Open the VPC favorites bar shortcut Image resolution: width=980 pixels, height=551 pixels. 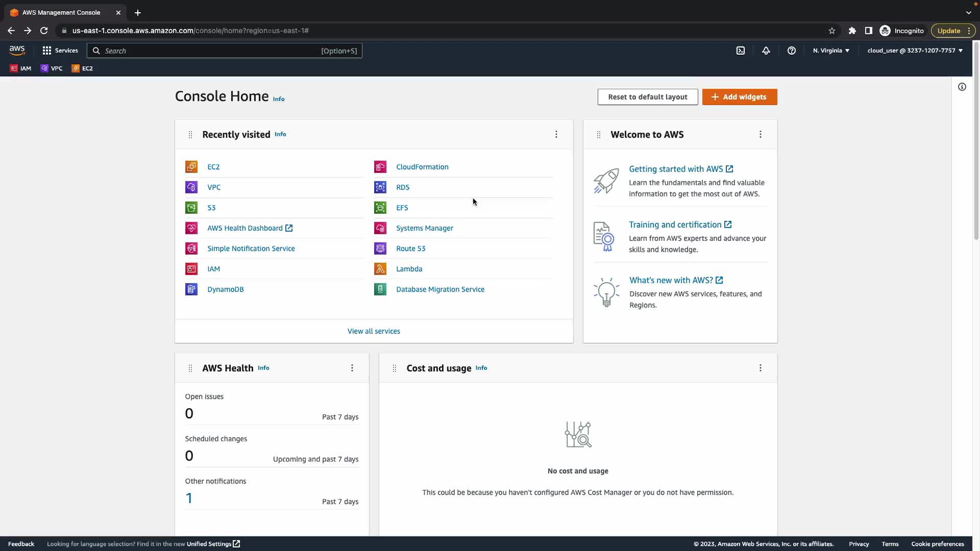[x=52, y=68]
